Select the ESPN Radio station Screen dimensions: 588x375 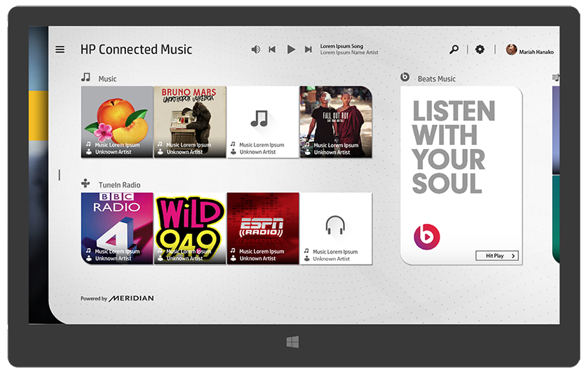(x=263, y=228)
